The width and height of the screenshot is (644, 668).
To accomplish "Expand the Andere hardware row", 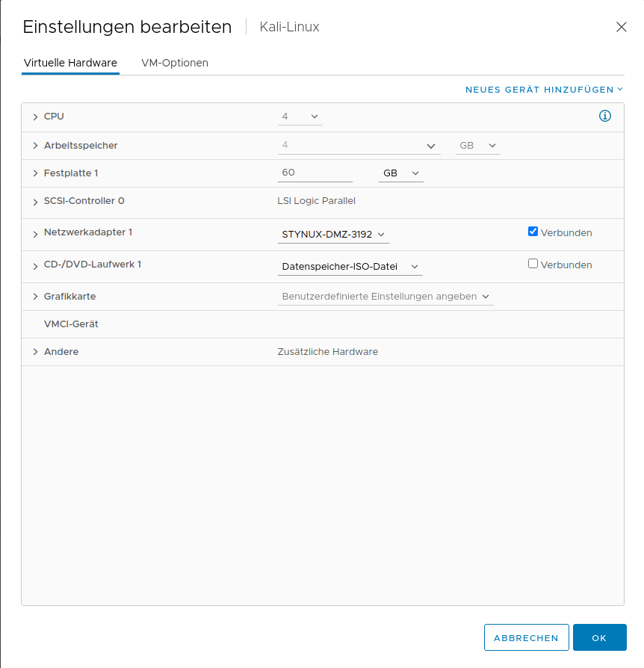I will (x=35, y=352).
